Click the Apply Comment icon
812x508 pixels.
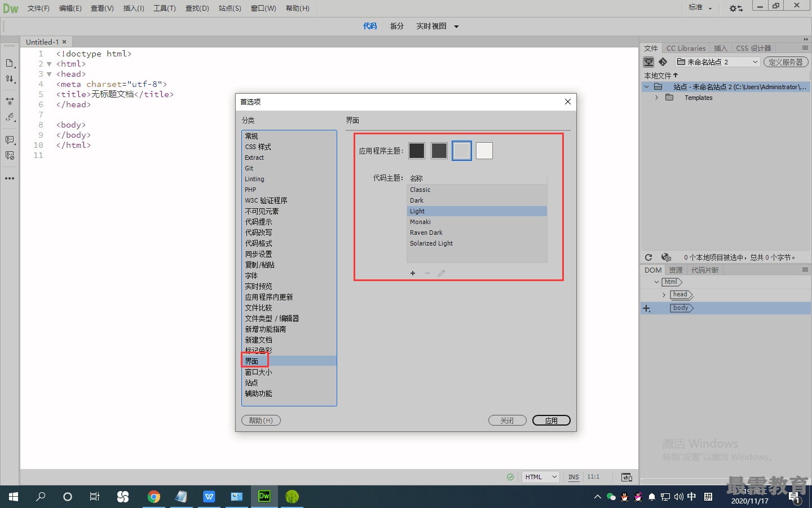coord(10,140)
